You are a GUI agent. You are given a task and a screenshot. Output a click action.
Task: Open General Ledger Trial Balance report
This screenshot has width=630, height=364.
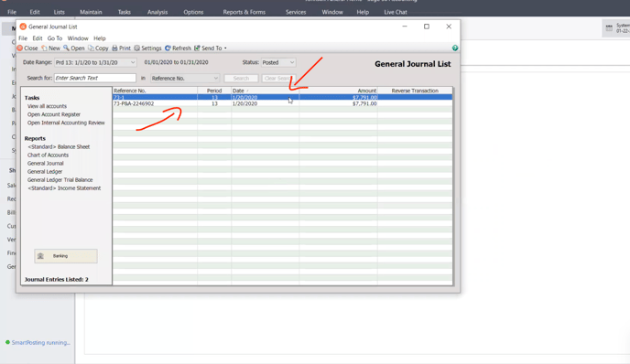tap(60, 180)
